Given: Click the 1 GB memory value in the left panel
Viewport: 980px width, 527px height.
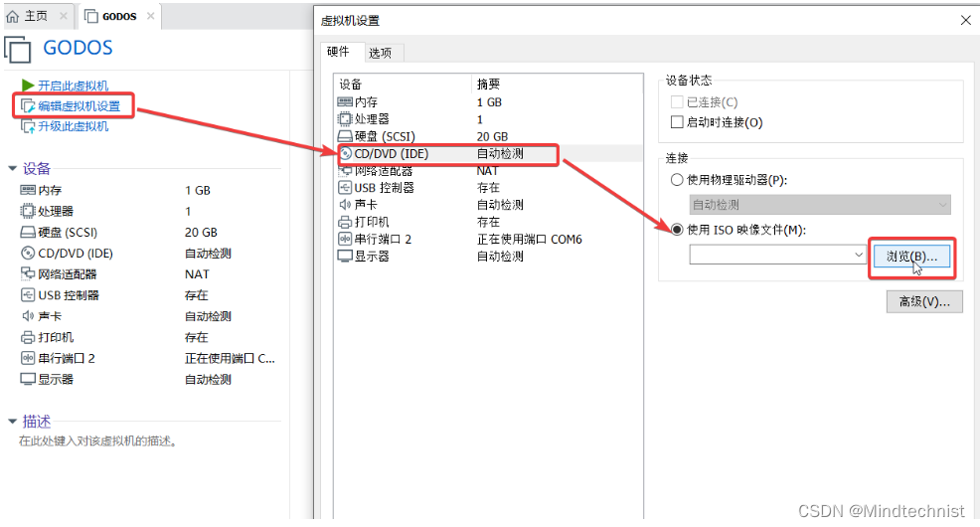Looking at the screenshot, I should point(198,191).
